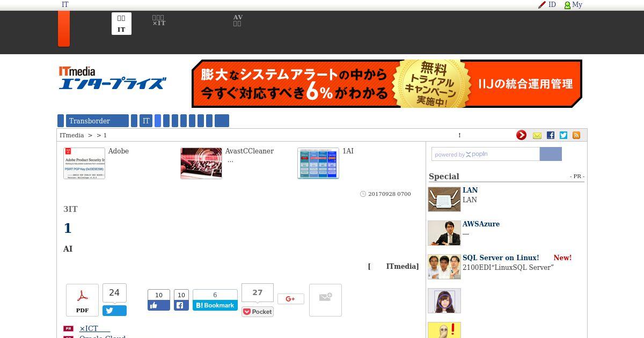Click the girl face-recognition thumbnail
Screen dimensions: 644x338
click(x=444, y=300)
